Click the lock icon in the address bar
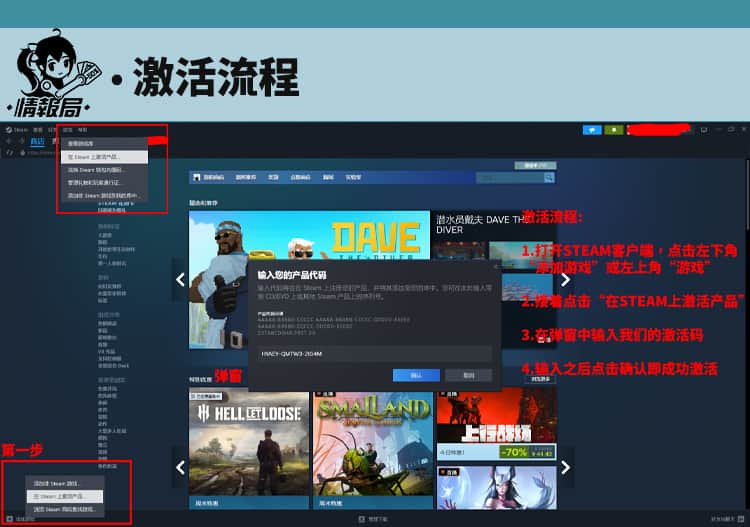 point(22,153)
